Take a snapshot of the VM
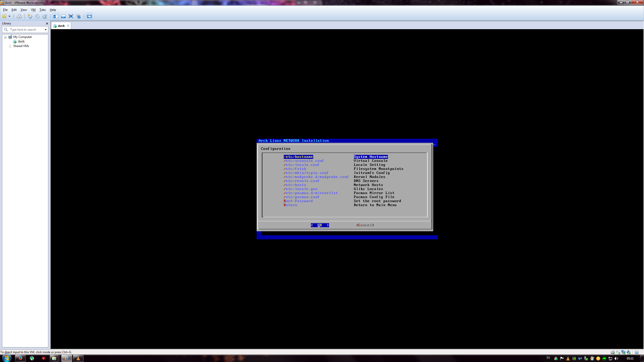The height and width of the screenshot is (362, 644). tap(30, 16)
